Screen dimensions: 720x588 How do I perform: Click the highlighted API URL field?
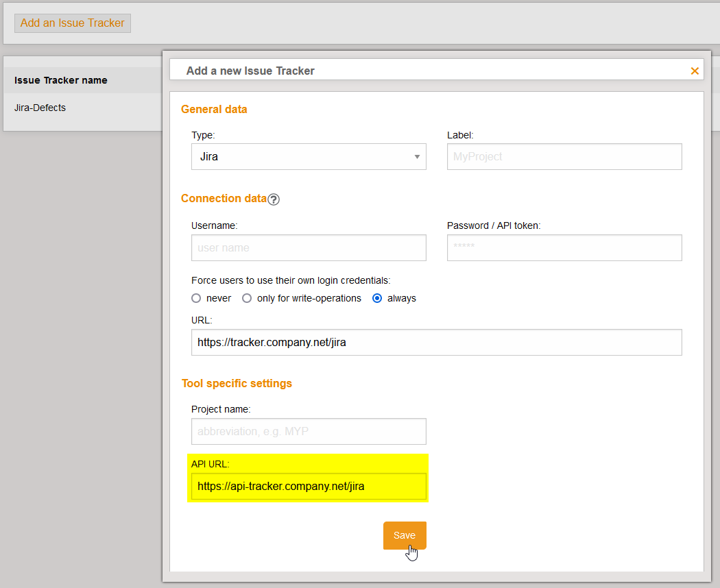click(x=309, y=486)
